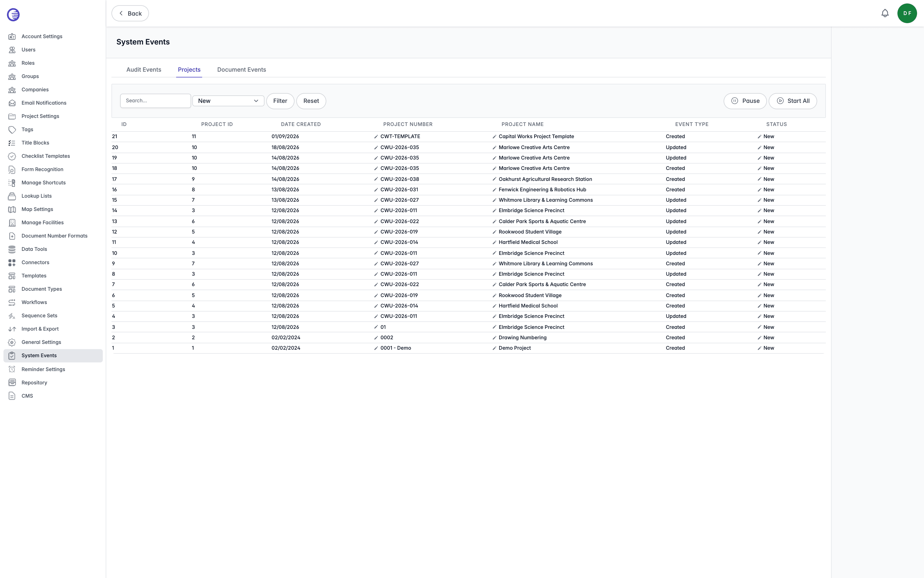
Task: Click the Email Notifications envelope icon
Action: coord(12,103)
